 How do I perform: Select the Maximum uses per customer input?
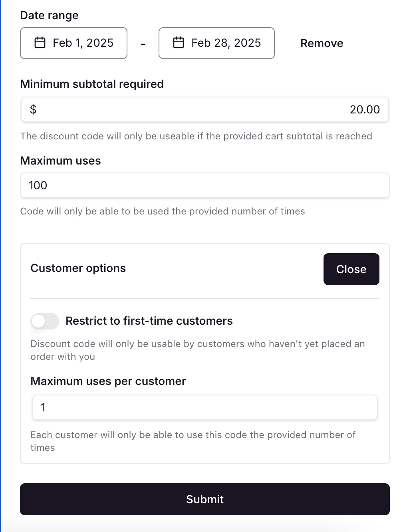click(x=204, y=407)
